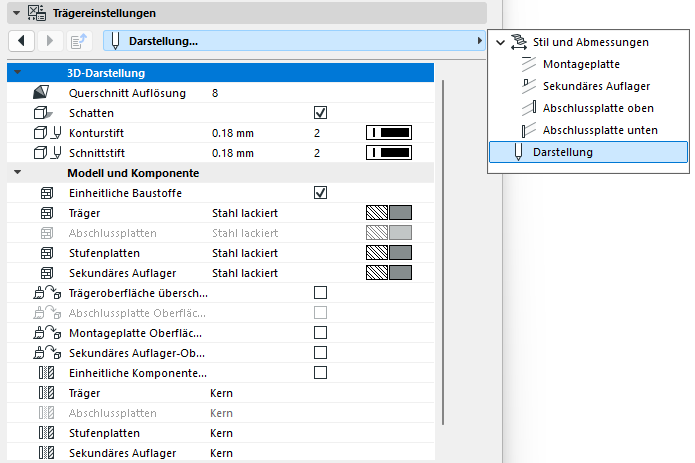Enable Trägeroberfläche überschreiben checkbox
Image resolution: width=695 pixels, height=463 pixels.
click(x=320, y=293)
